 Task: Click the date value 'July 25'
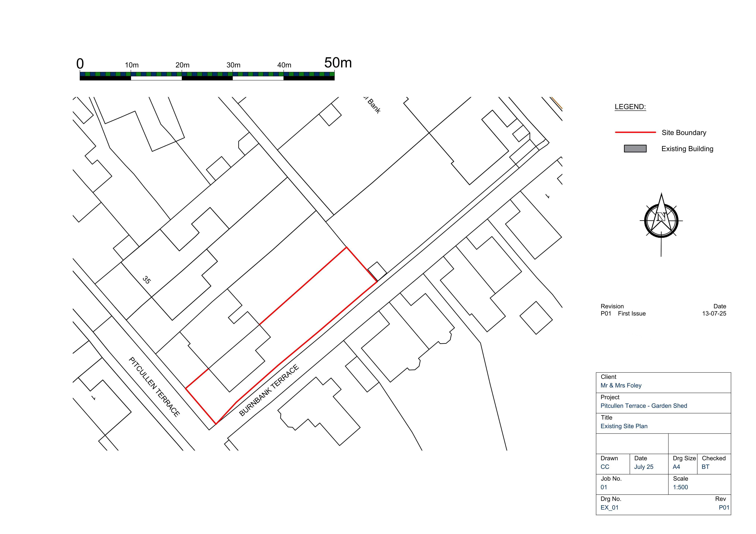(644, 467)
